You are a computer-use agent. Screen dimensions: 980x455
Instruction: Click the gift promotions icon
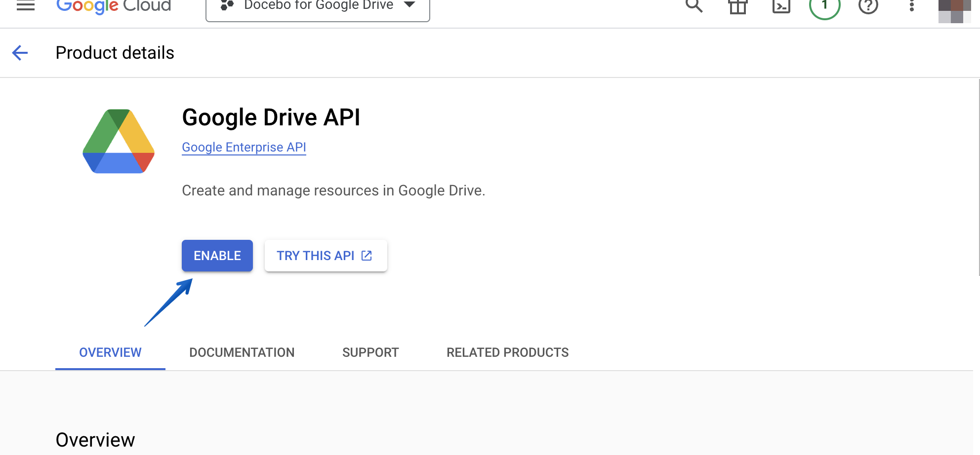click(737, 6)
